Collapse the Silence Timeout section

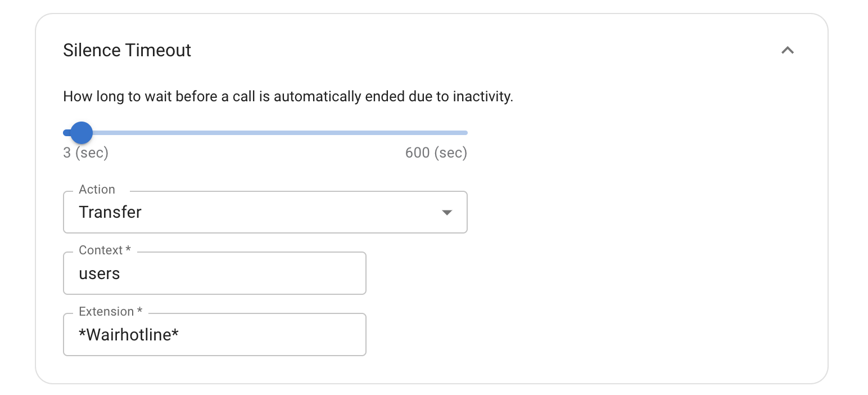tap(788, 50)
